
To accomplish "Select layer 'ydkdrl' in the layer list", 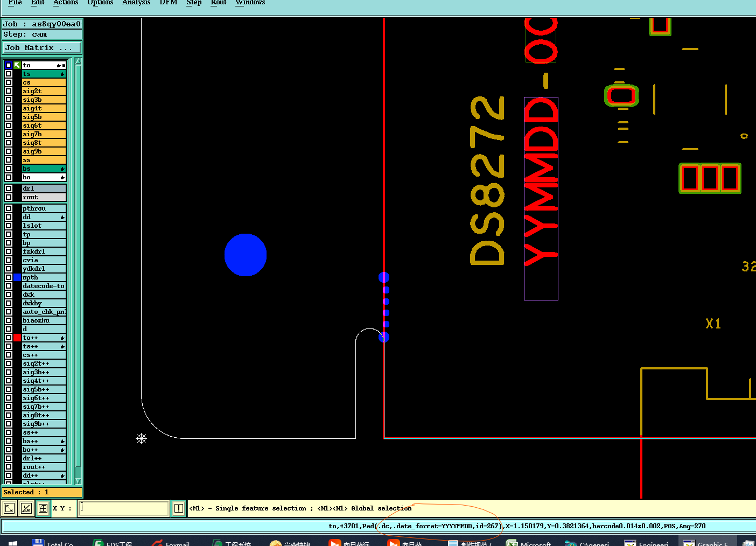I will [x=44, y=269].
